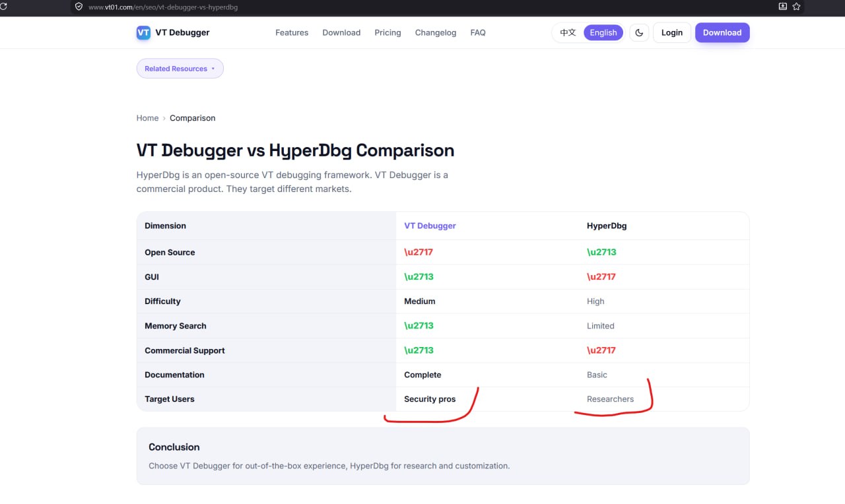This screenshot has width=845, height=504.
Task: Follow the Home breadcrumb link
Action: (147, 118)
